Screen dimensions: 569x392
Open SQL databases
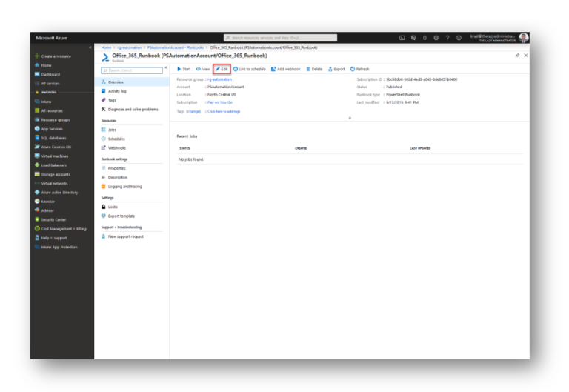point(50,138)
